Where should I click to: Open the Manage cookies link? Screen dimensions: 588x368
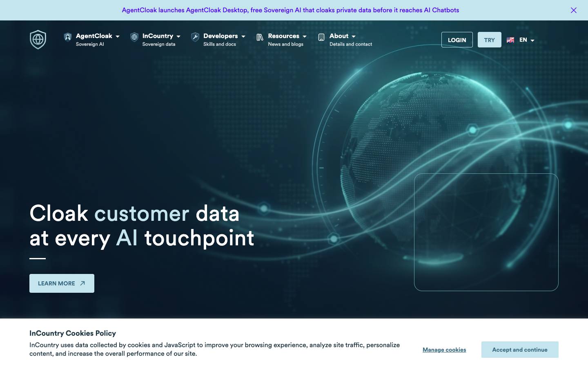tap(444, 350)
